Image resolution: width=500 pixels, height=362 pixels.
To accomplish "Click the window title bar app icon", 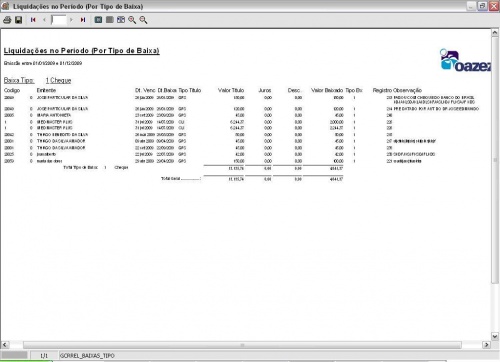I will click(x=5, y=6).
